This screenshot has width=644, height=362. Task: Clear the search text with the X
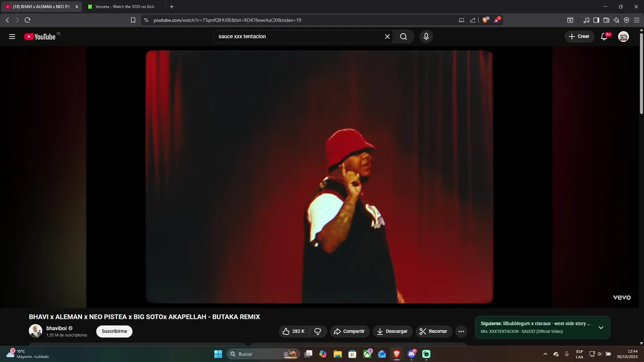click(387, 36)
